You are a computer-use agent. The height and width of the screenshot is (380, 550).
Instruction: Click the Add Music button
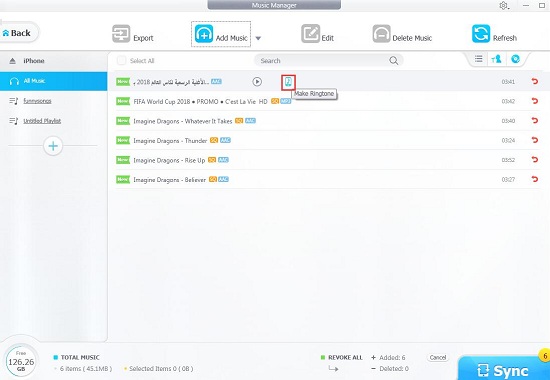(x=221, y=34)
